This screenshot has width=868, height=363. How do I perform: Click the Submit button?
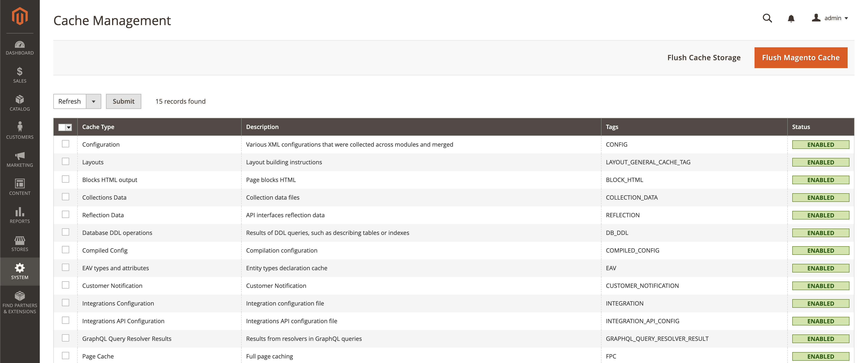(x=123, y=101)
